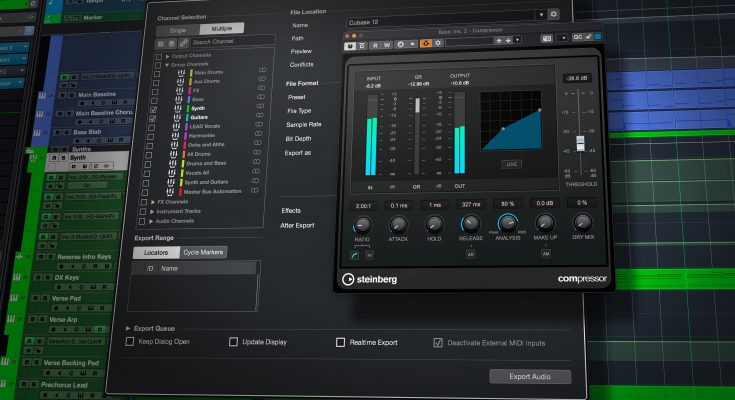The width and height of the screenshot is (735, 400).
Task: Switch to the Single channel selection tab
Action: click(178, 29)
